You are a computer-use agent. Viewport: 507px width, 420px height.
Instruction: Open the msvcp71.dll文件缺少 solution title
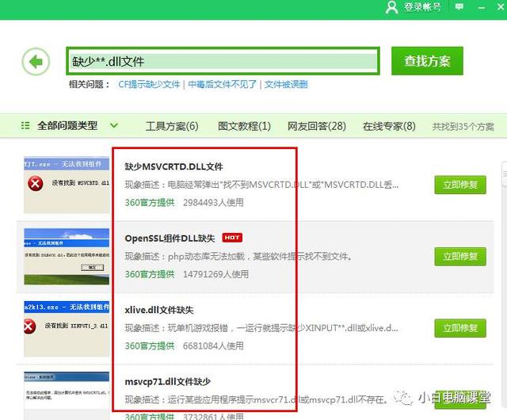(168, 382)
